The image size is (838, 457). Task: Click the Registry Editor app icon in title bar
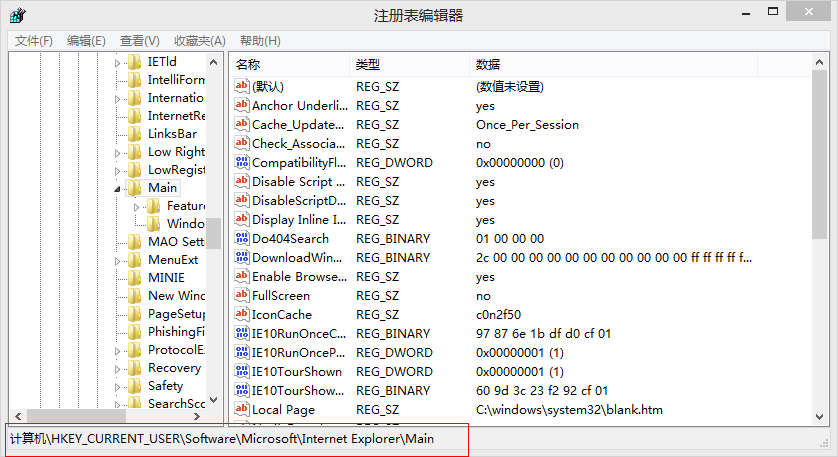pos(18,15)
